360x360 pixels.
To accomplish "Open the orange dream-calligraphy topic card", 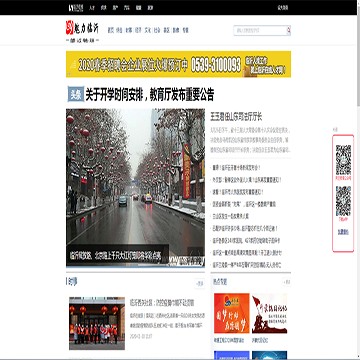I will (x=232, y=313).
